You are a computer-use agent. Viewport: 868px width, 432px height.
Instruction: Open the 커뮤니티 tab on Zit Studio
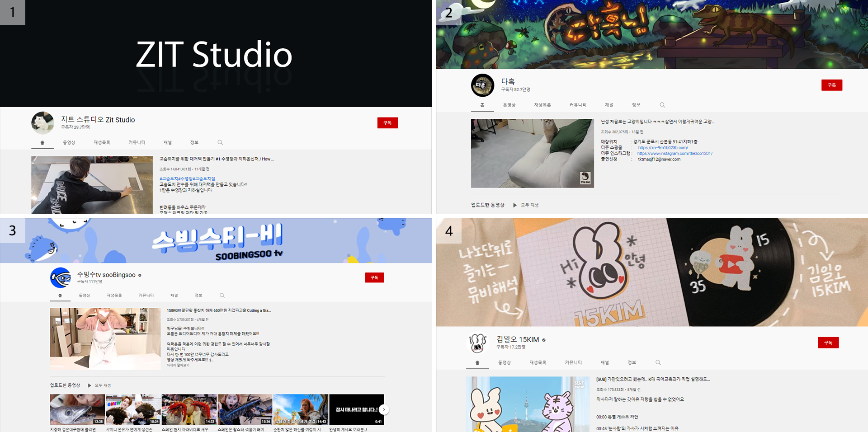point(137,142)
